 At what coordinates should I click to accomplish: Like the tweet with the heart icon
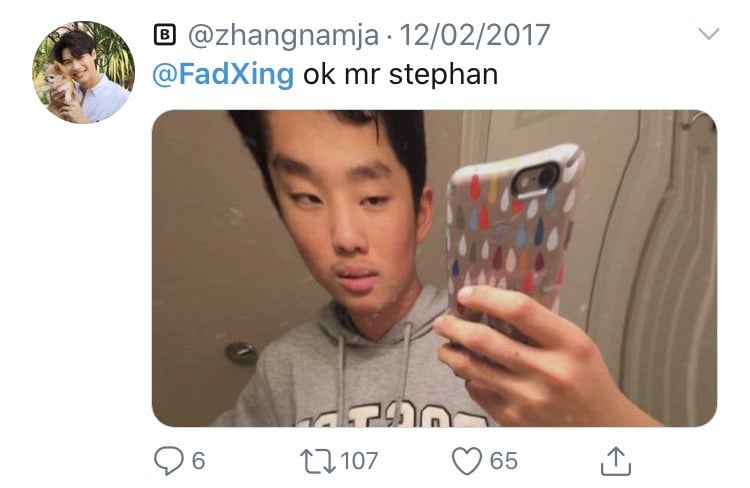point(467,461)
